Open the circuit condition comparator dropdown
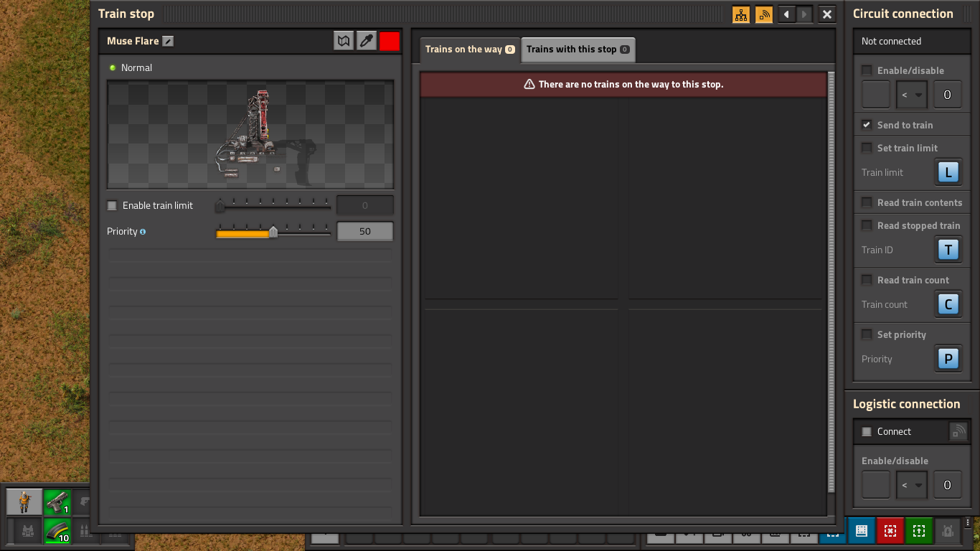Screen dimensions: 980x551 coord(912,95)
